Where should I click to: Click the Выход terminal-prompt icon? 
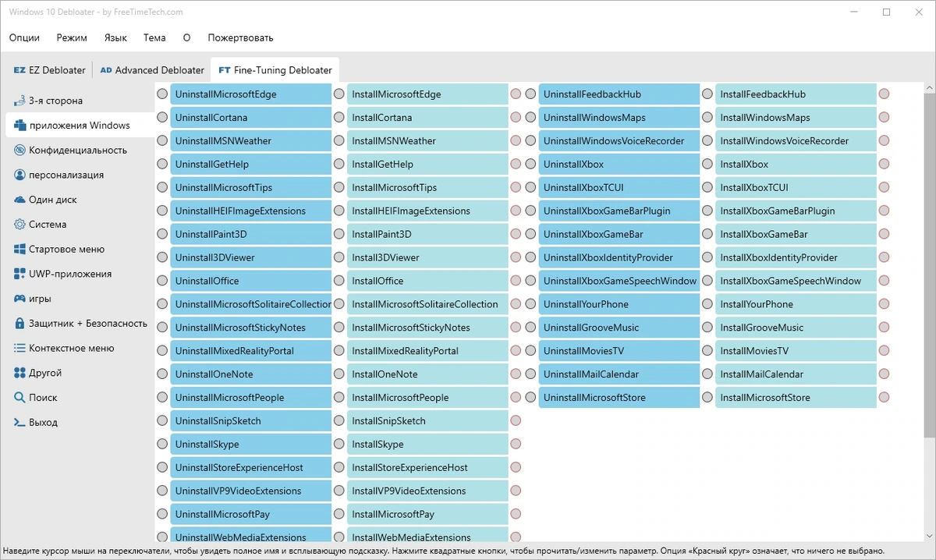[19, 423]
